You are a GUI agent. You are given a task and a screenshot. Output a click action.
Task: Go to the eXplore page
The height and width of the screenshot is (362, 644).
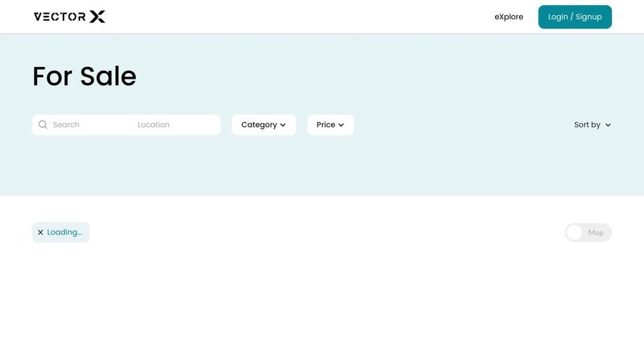pyautogui.click(x=509, y=17)
